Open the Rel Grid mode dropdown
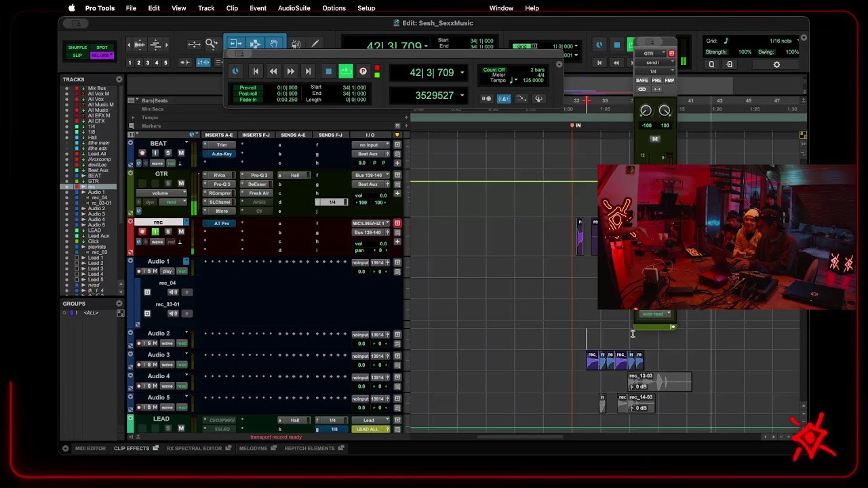Viewport: 868px width, 488px height. pyautogui.click(x=102, y=55)
